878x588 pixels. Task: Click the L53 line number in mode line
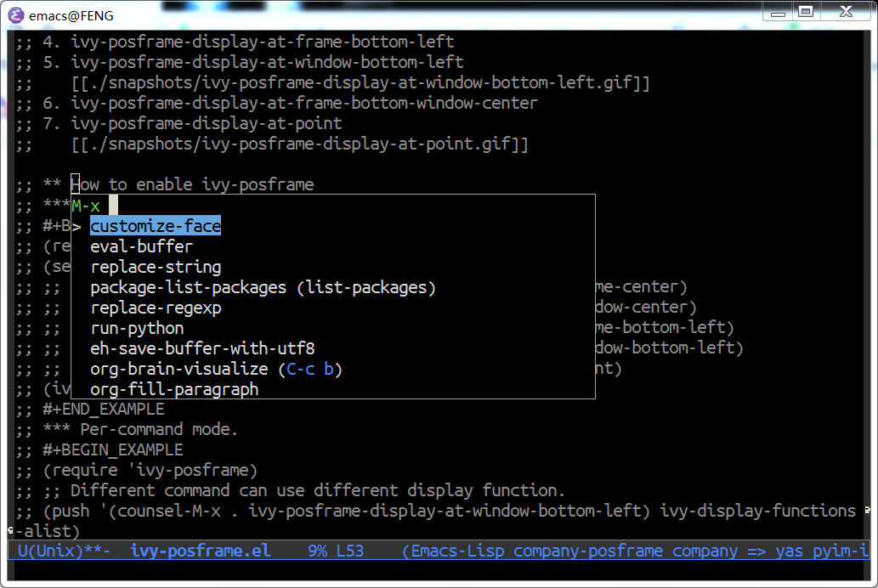350,551
